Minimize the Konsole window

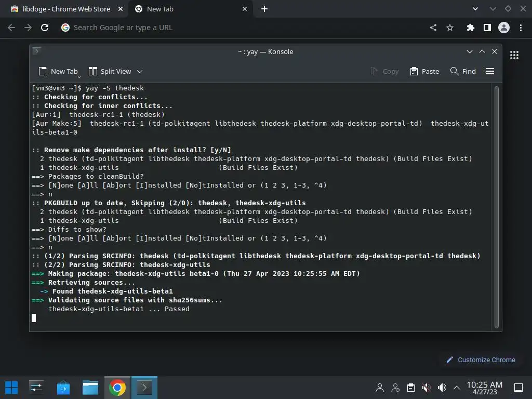(x=470, y=51)
